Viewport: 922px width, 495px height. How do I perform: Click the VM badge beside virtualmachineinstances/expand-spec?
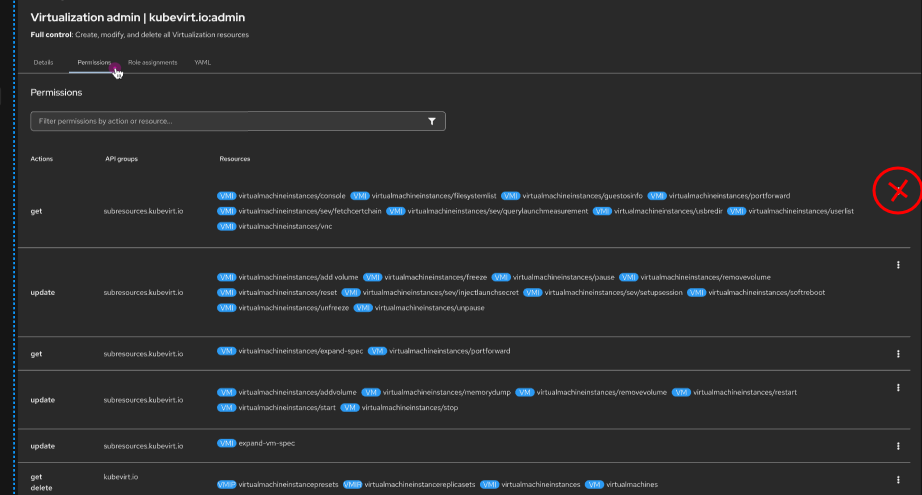tap(227, 351)
